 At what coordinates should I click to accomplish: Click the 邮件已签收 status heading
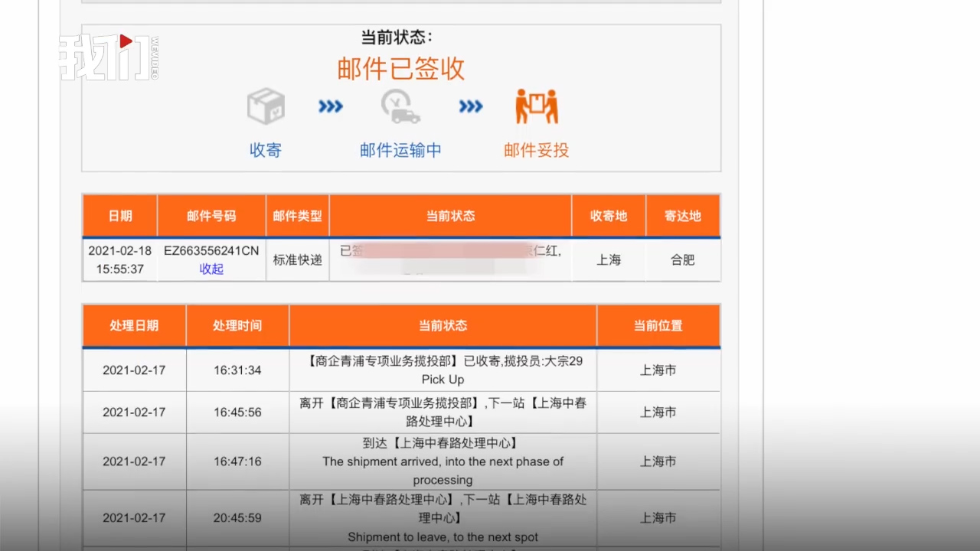400,69
